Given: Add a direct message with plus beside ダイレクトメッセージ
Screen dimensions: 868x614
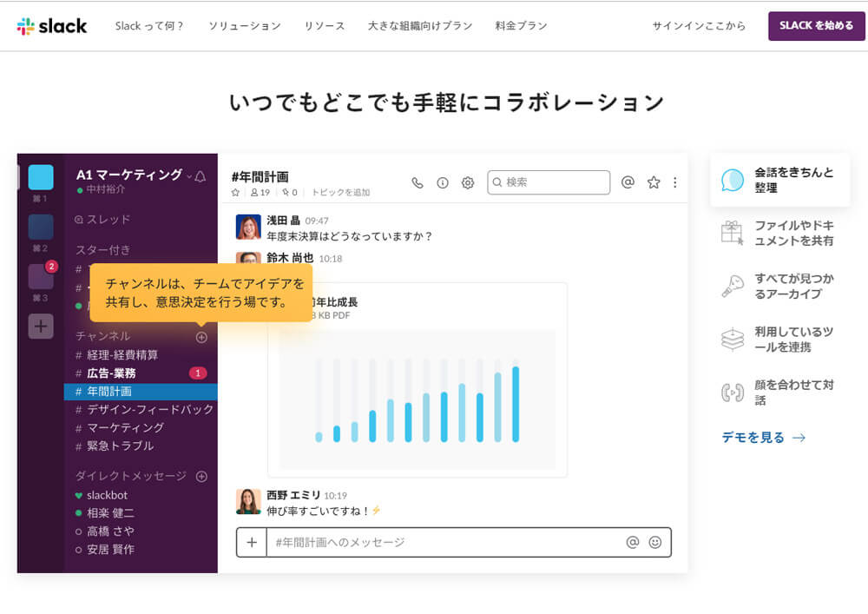Looking at the screenshot, I should coord(201,476).
